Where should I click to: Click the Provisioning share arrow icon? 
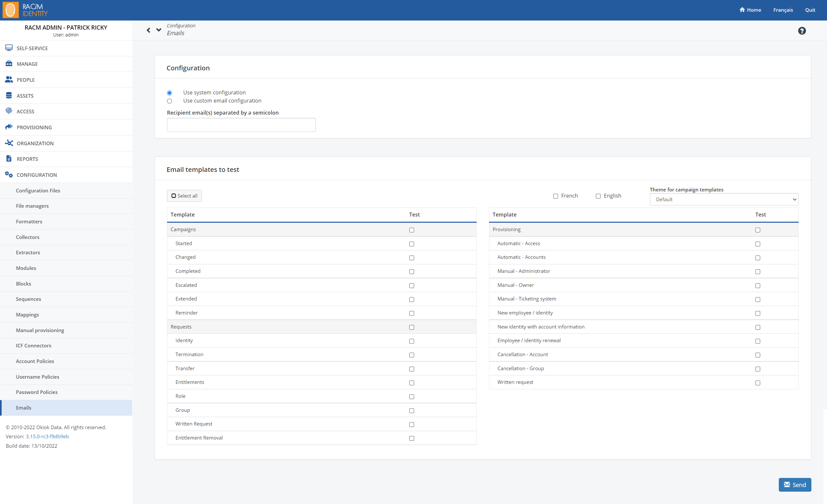[9, 127]
